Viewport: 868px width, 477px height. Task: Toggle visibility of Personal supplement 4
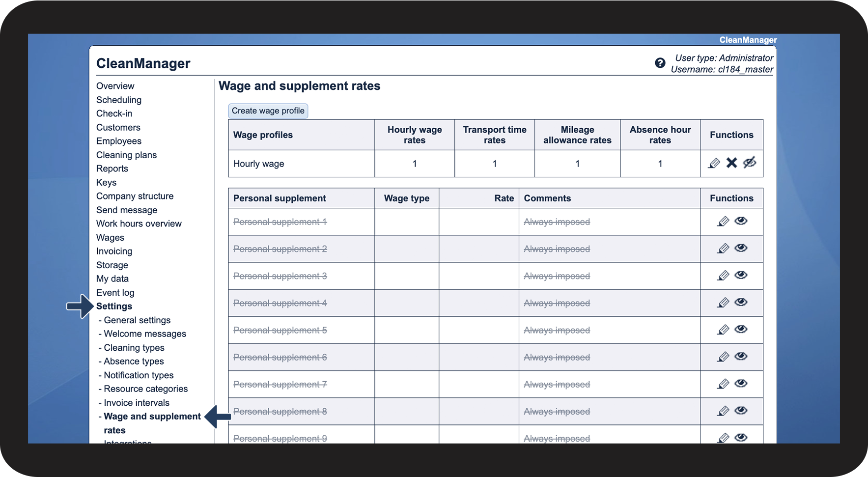741,302
